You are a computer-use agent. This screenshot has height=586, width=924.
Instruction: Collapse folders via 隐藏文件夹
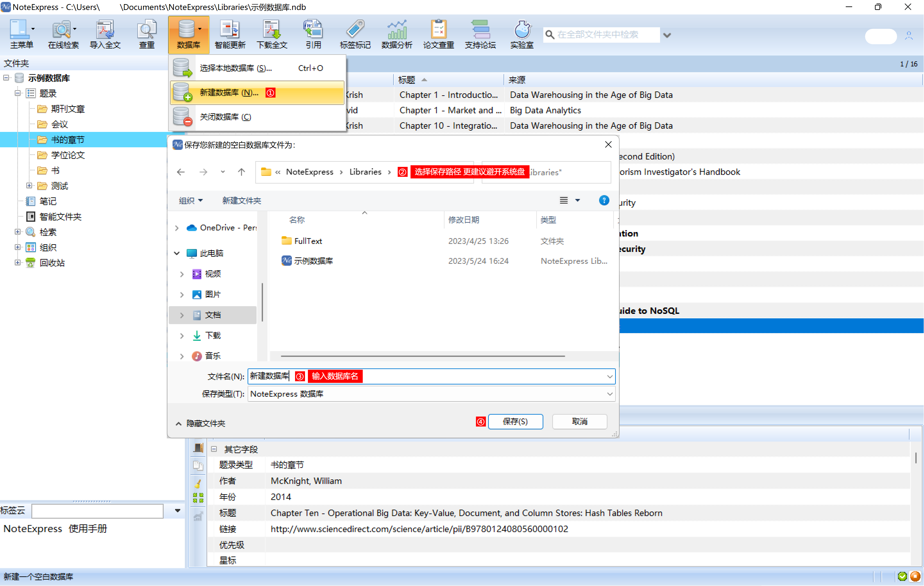click(201, 423)
